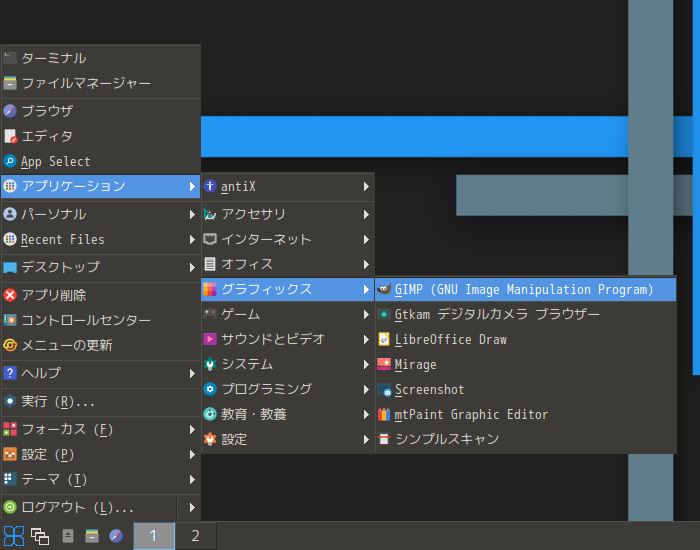The image size is (700, 550).
Task: Click the editor icon beside エディタ
Action: [10, 136]
